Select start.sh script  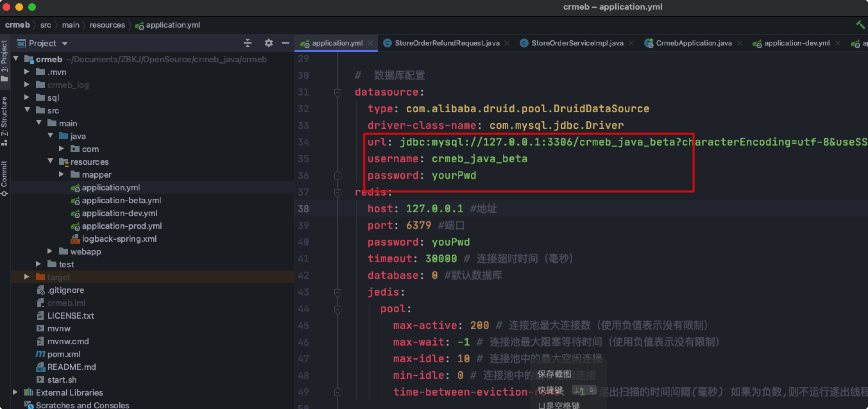[x=62, y=380]
